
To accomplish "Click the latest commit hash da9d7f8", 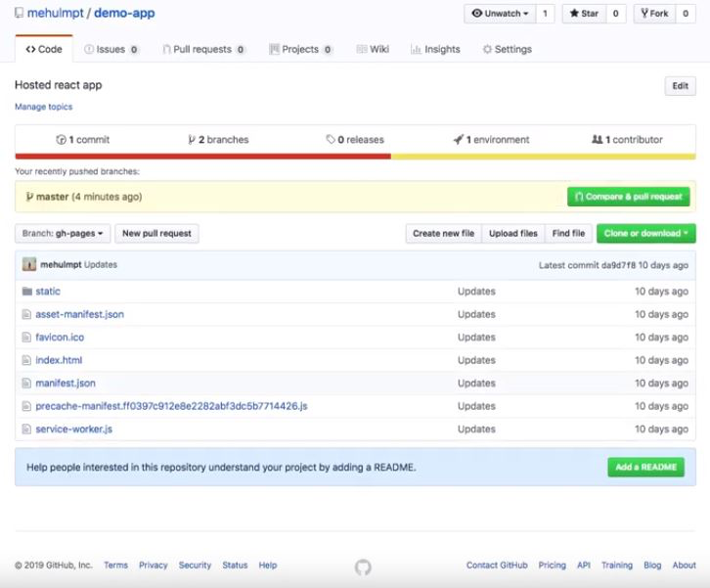I will point(618,265).
